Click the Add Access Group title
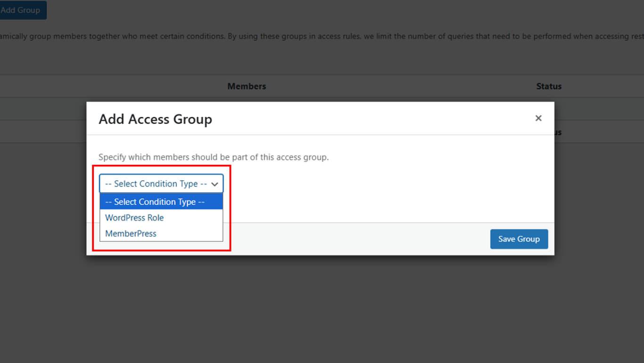The width and height of the screenshot is (644, 363). pyautogui.click(x=155, y=119)
